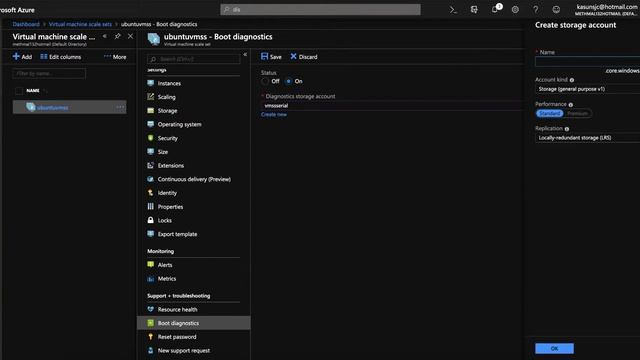This screenshot has height=360, width=640.
Task: Click OK to create storage account
Action: coord(554,349)
